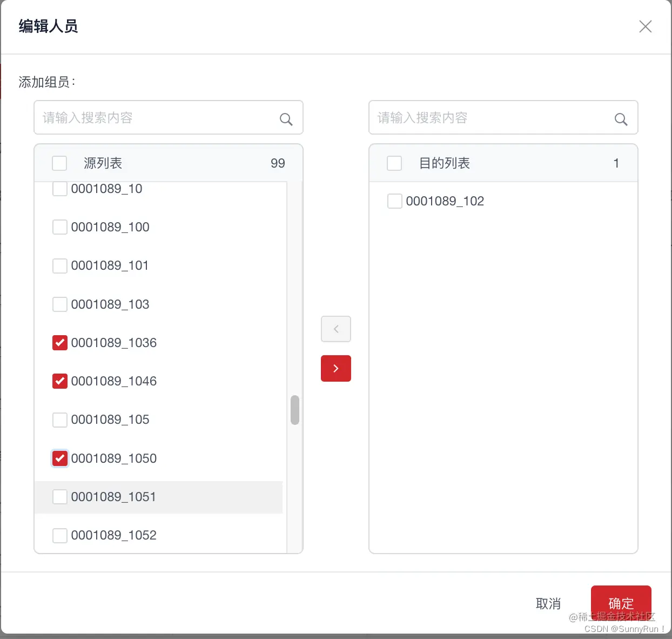Close the 编辑人员 dialog with the X icon
Screen dimensions: 672x639
[x=646, y=26]
